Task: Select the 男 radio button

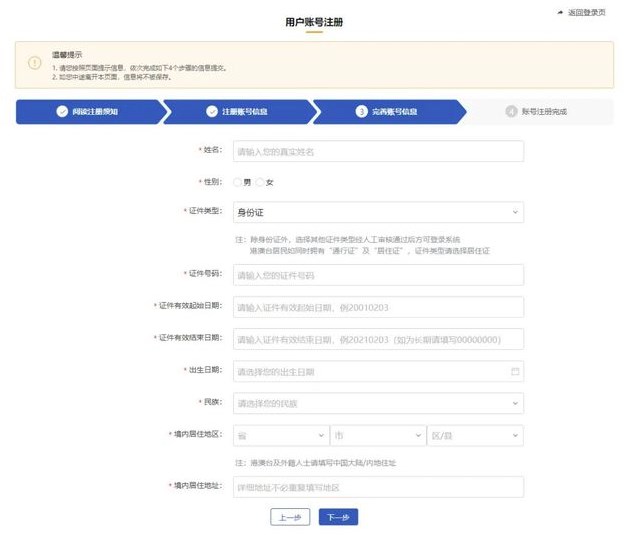Action: coord(237,182)
